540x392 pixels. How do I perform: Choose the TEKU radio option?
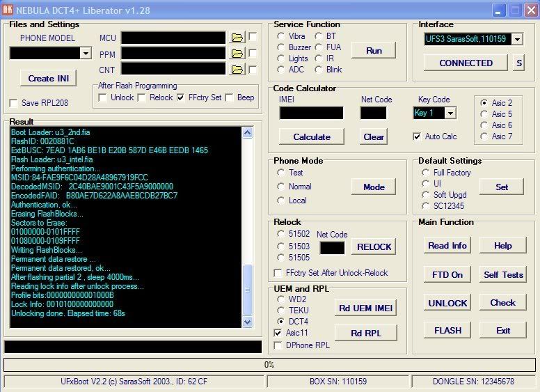coord(280,311)
